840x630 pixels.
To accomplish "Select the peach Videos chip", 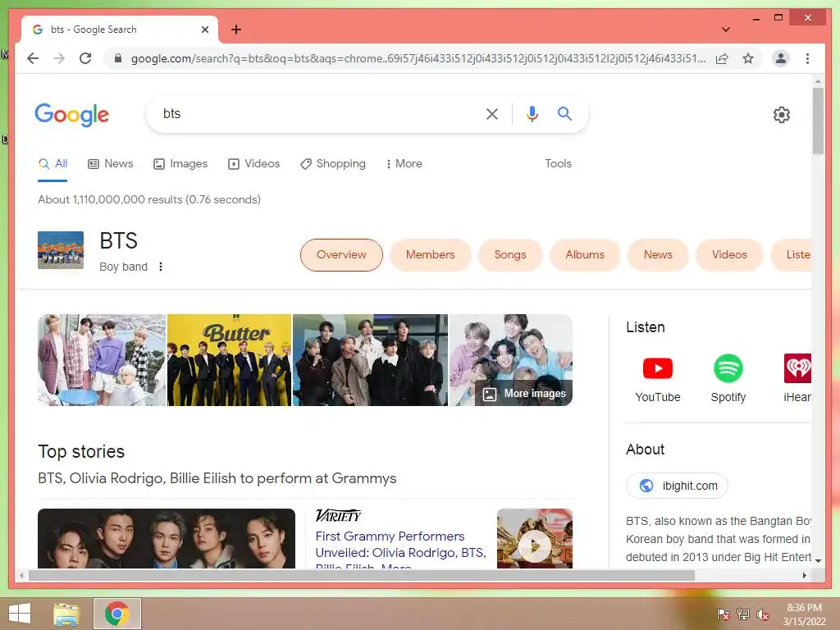I will [729, 255].
